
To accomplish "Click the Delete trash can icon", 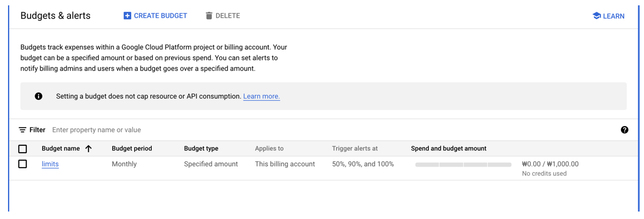I will point(209,16).
